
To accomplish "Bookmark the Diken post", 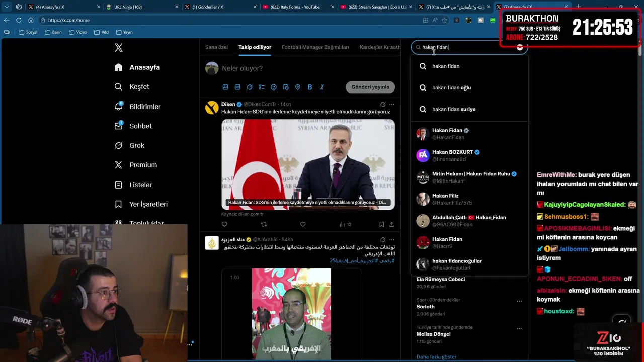I will click(x=382, y=224).
